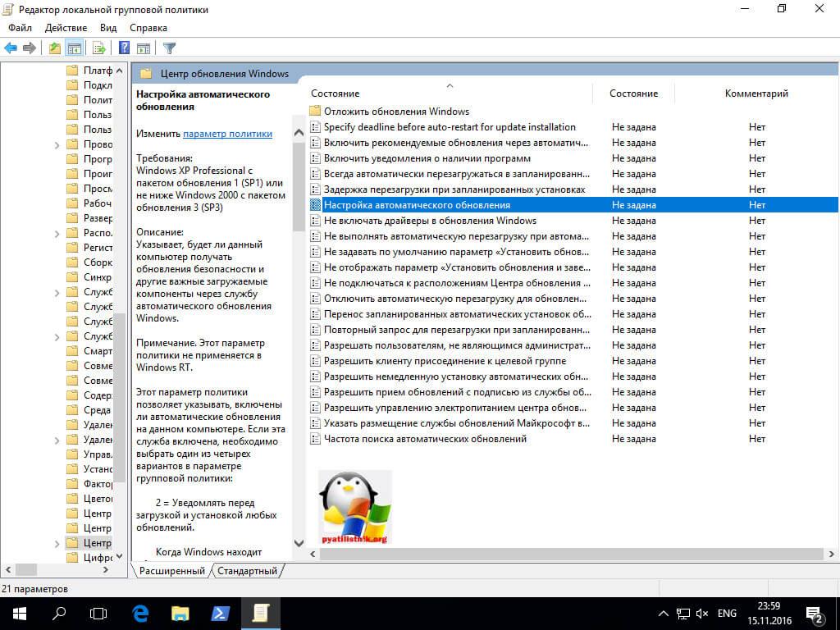Select the Смарт folder in tree

(x=89, y=351)
